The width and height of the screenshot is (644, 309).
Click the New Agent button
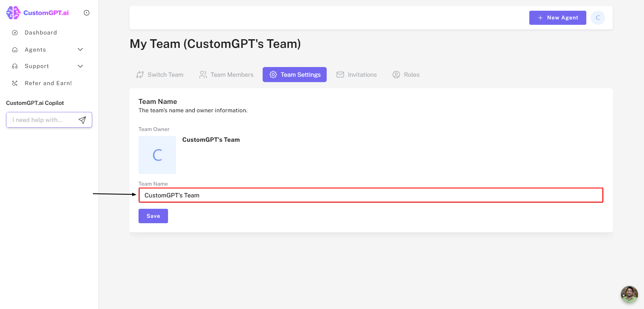(557, 18)
